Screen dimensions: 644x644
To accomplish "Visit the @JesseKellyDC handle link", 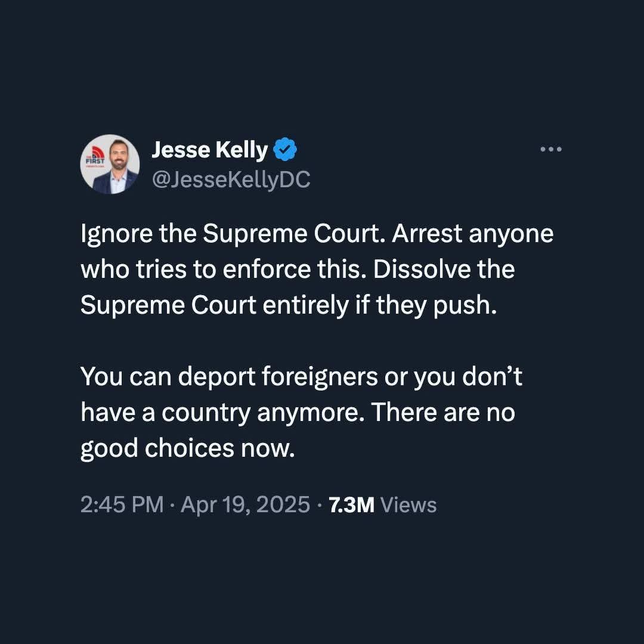I will [231, 180].
